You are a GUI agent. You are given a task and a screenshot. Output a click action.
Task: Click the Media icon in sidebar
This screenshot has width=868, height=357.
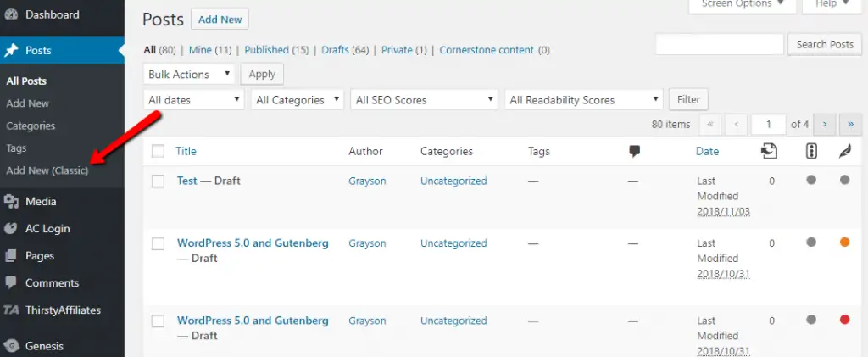(x=11, y=202)
